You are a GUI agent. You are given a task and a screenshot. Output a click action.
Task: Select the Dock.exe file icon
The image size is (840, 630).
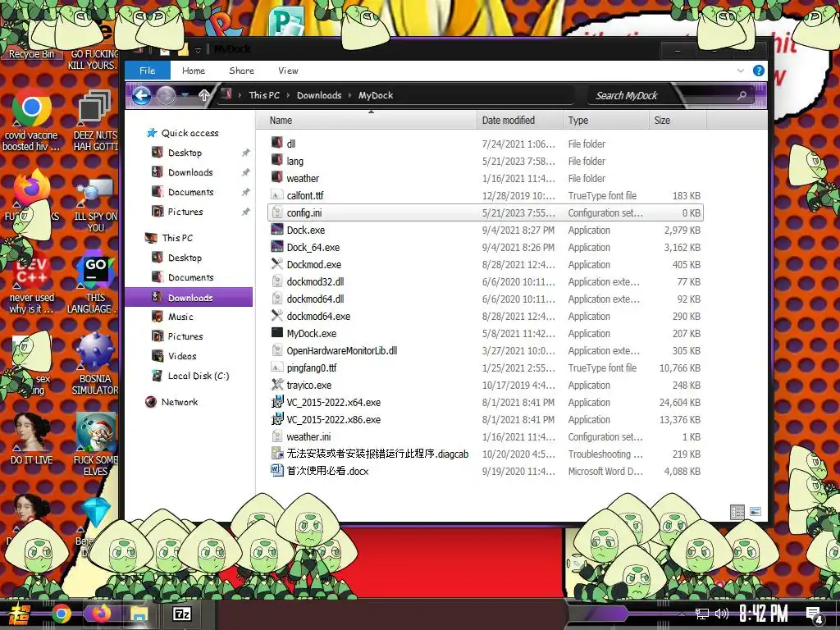[x=277, y=230]
